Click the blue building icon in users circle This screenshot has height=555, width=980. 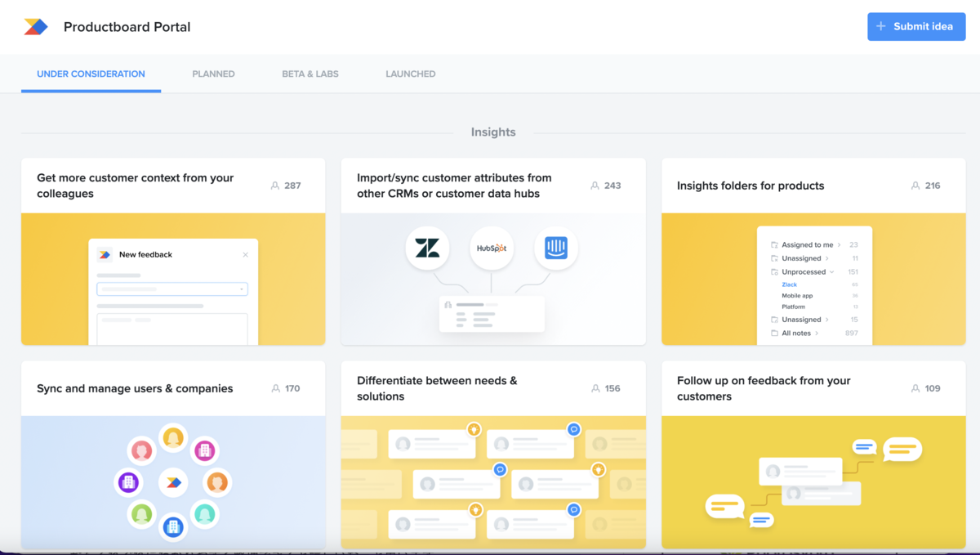click(x=173, y=527)
